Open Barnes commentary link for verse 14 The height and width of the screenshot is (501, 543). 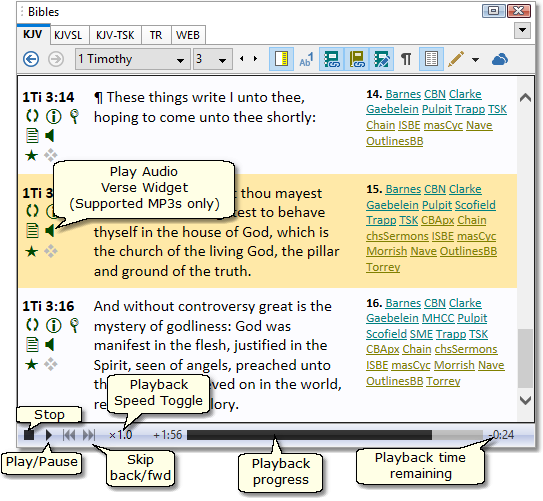(x=403, y=94)
